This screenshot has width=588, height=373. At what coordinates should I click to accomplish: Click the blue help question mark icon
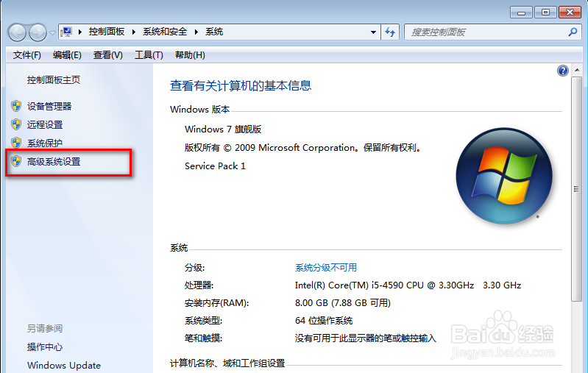pyautogui.click(x=563, y=71)
